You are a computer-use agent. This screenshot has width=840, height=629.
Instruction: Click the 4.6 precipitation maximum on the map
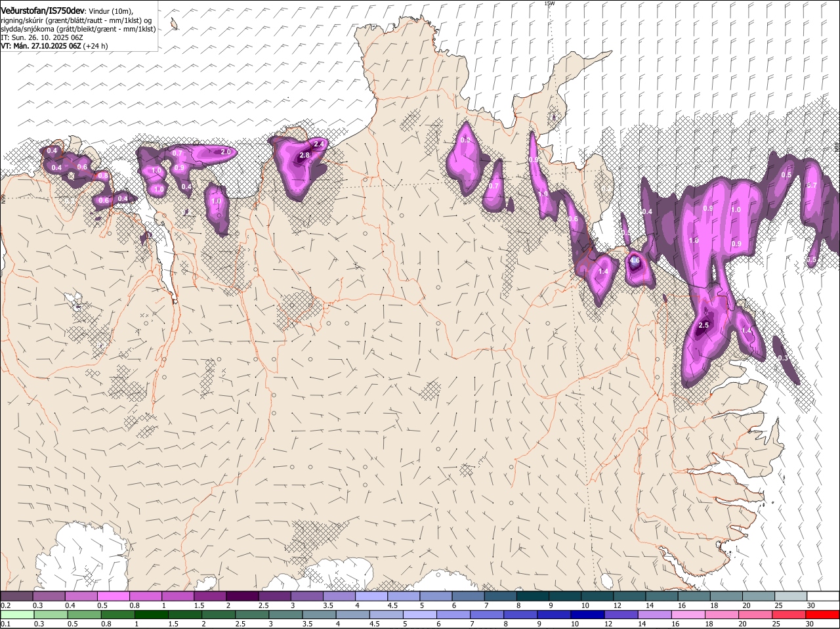(635, 261)
